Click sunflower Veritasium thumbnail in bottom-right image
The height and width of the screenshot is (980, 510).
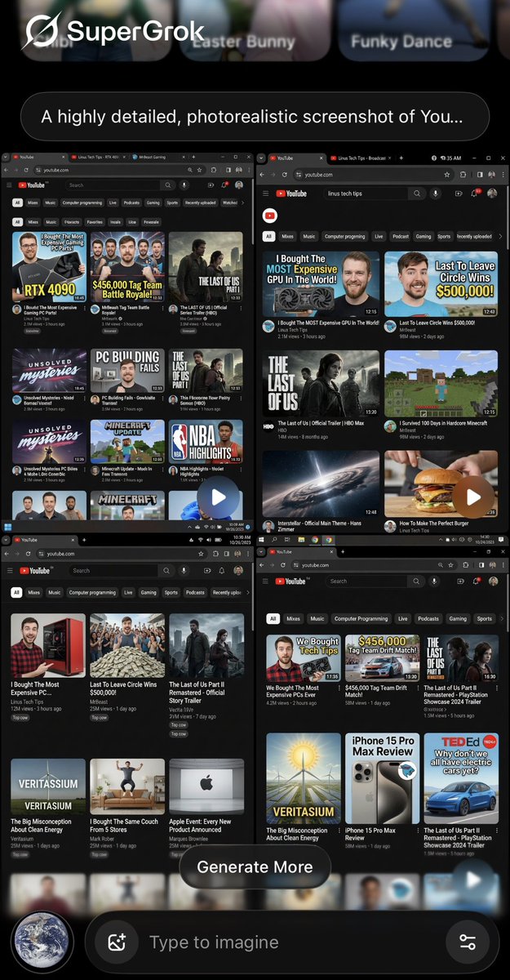[x=304, y=779]
